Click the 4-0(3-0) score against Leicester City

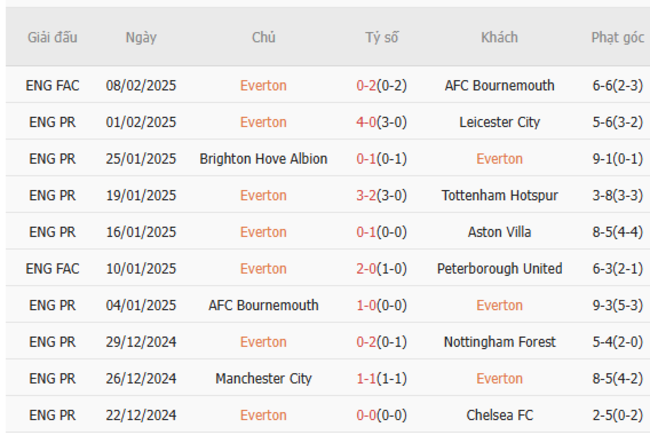(x=381, y=122)
